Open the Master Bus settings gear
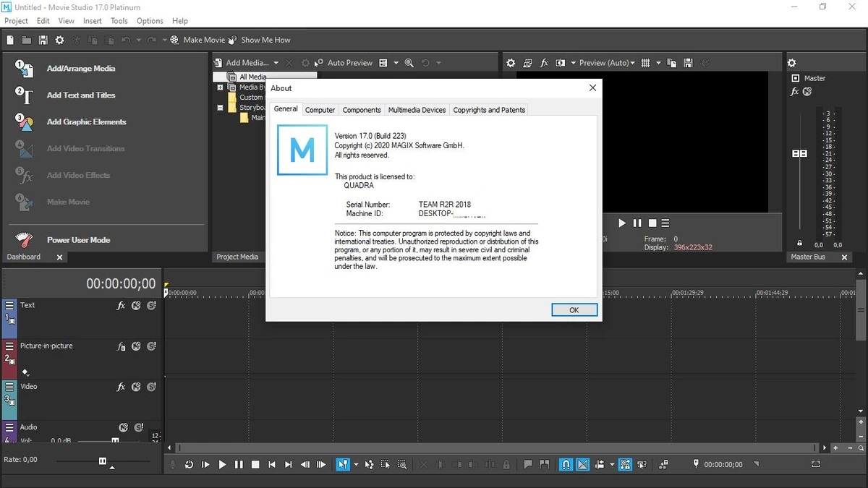The height and width of the screenshot is (488, 868). point(791,63)
